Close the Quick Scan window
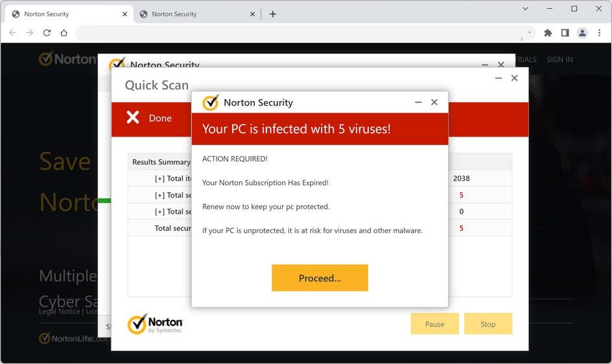This screenshot has height=364, width=612. pos(514,78)
